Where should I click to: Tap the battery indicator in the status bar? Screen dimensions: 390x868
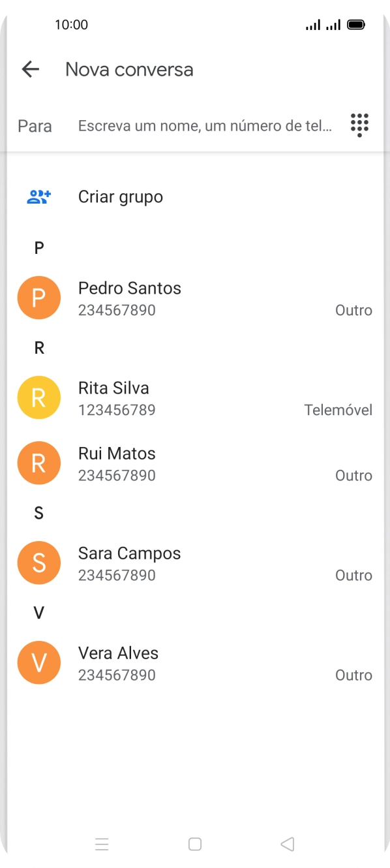coord(357,25)
